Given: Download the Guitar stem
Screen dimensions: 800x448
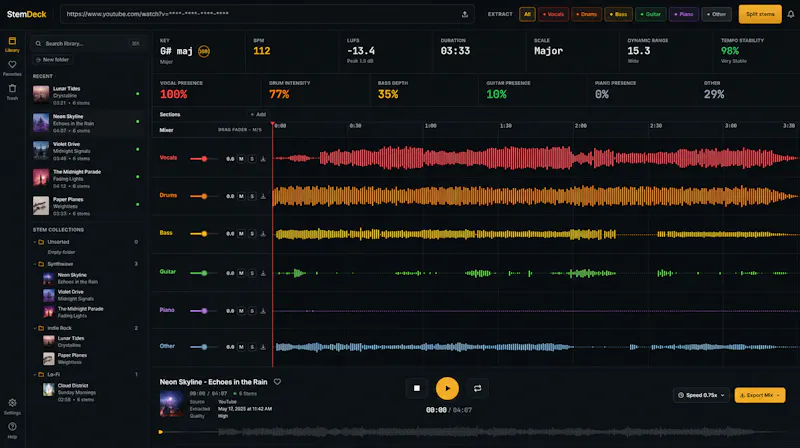Looking at the screenshot, I should click(x=263, y=273).
